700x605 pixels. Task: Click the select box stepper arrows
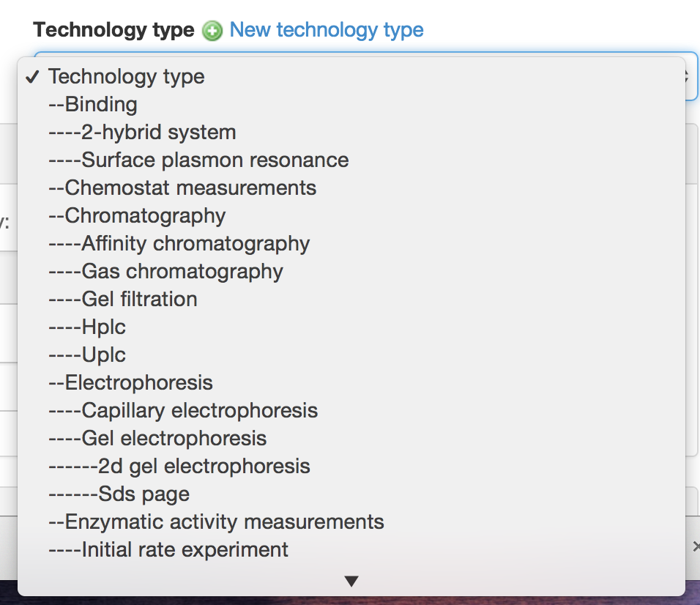pos(685,76)
